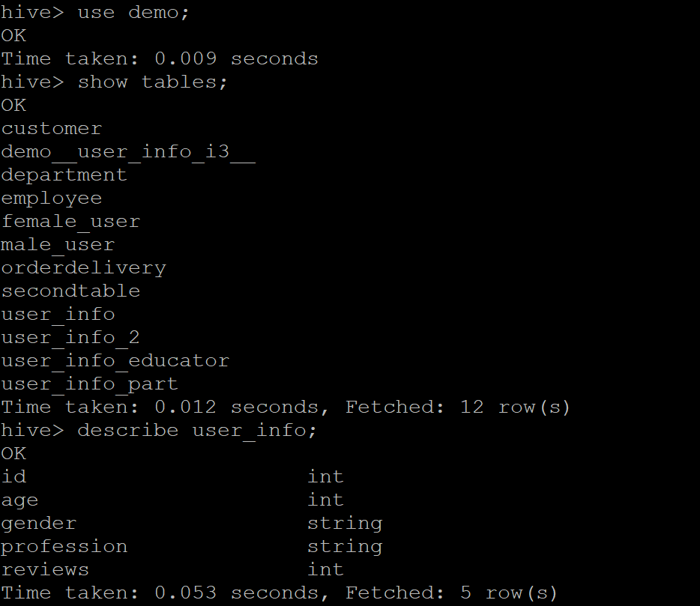This screenshot has width=700, height=606.
Task: Select the customer table name
Action: [52, 129]
